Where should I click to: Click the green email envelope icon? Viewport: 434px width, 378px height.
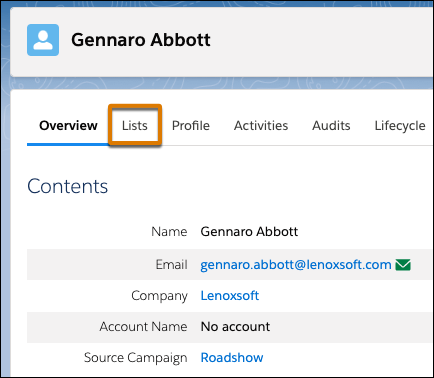(403, 265)
